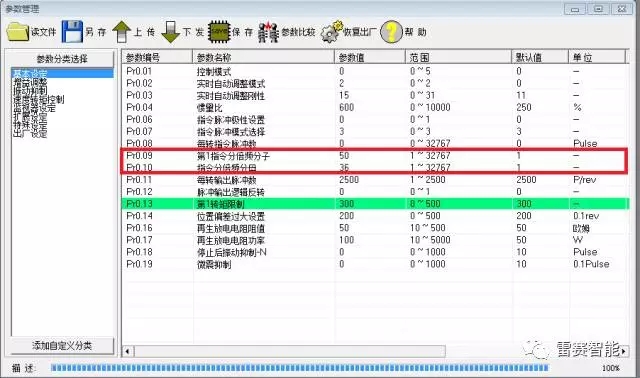Image resolution: width=640 pixels, height=378 pixels.
Task: Click the 默认值 column header
Action: coord(540,57)
